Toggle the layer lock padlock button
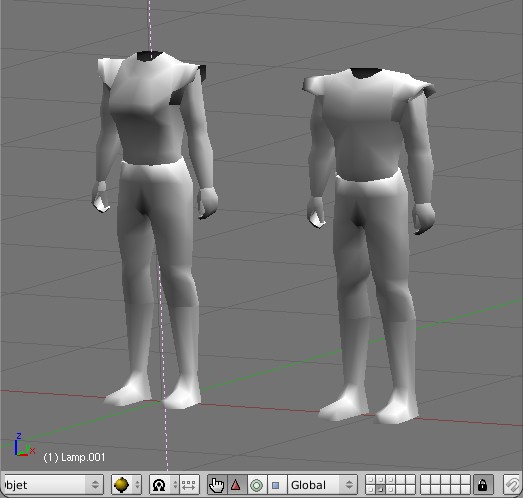Image resolution: width=523 pixels, height=498 pixels. (482, 485)
